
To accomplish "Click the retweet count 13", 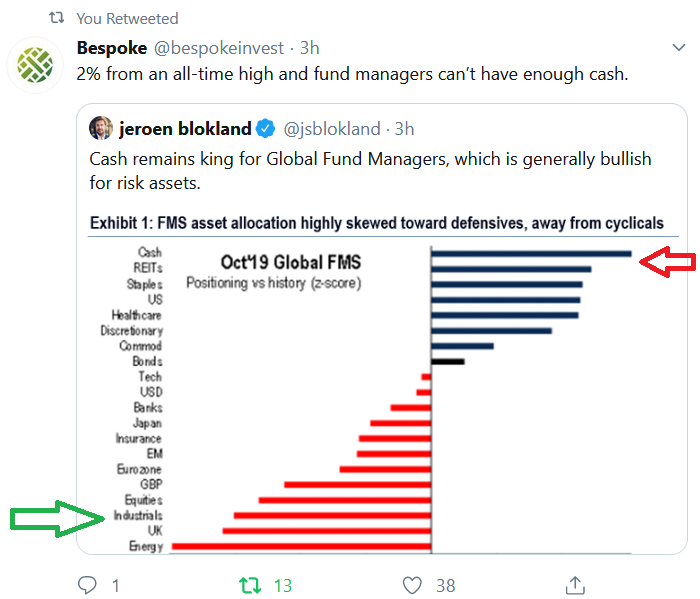I will pyautogui.click(x=283, y=586).
